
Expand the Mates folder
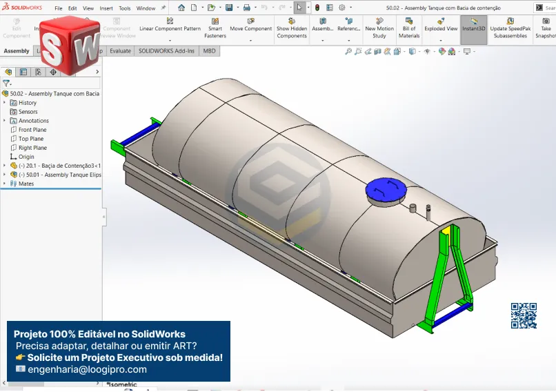coord(5,184)
